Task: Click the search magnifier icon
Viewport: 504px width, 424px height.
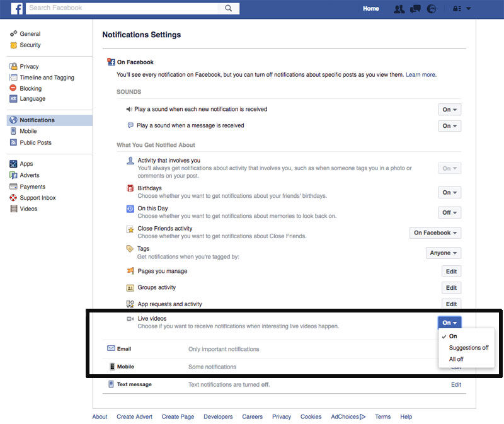Action: point(228,8)
